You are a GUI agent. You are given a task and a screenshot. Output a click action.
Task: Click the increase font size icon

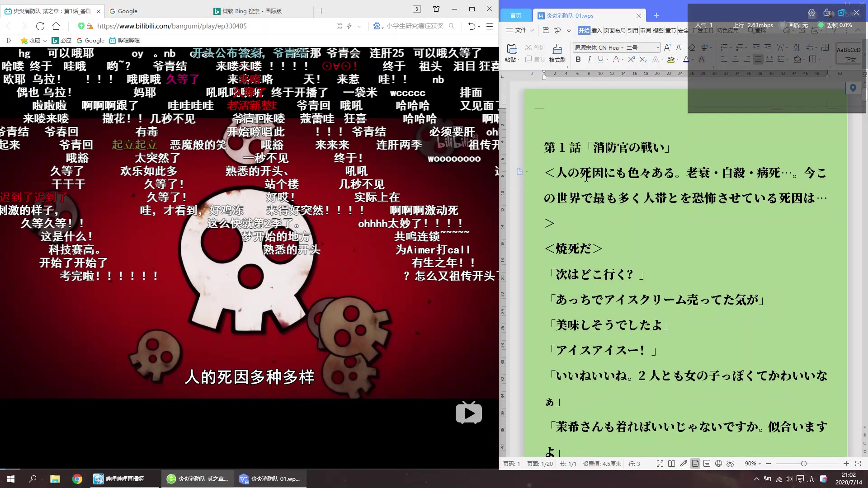(667, 47)
